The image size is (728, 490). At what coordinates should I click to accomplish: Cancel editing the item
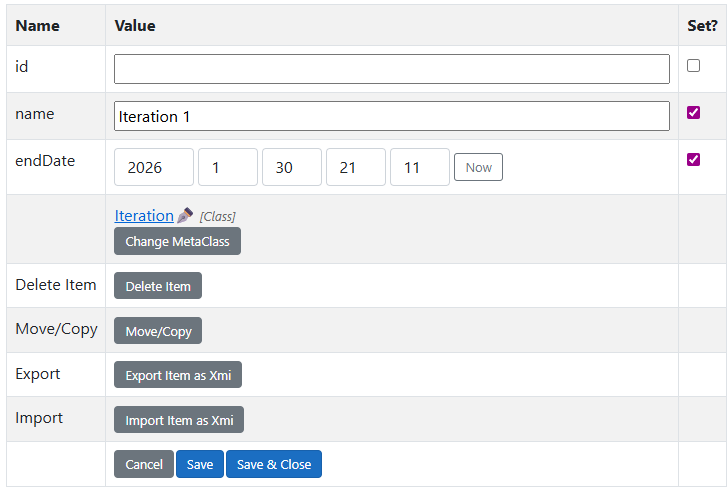pyautogui.click(x=144, y=464)
